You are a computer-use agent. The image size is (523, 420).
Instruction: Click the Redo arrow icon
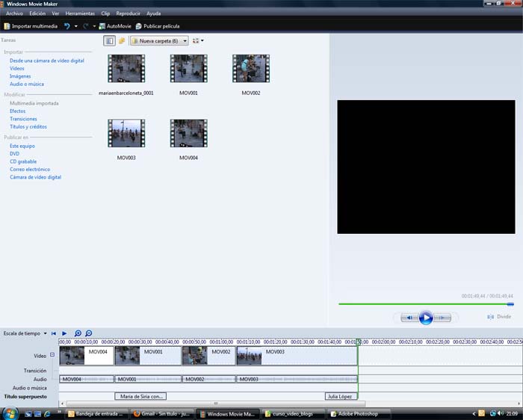pyautogui.click(x=86, y=26)
